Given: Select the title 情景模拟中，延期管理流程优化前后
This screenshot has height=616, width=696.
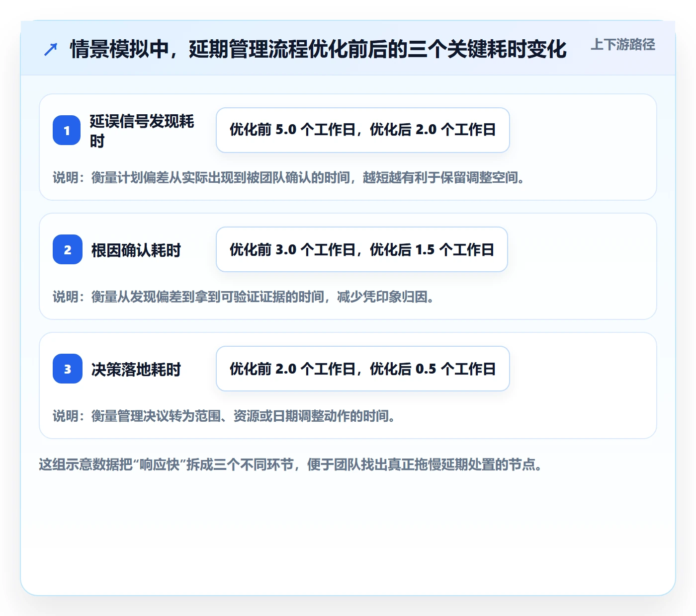Looking at the screenshot, I should click(318, 49).
